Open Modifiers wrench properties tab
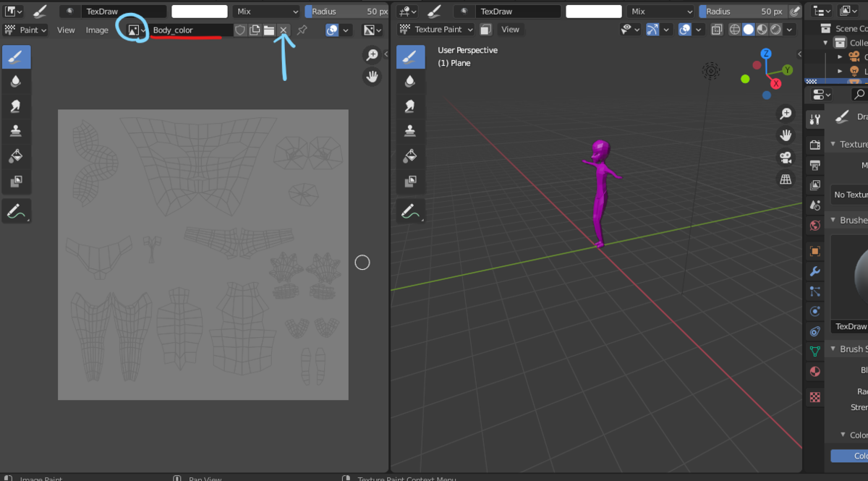Image resolution: width=868 pixels, height=481 pixels. pyautogui.click(x=815, y=271)
